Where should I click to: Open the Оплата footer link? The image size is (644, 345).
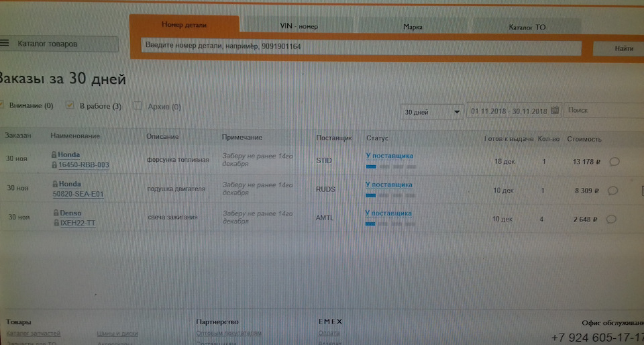[329, 334]
